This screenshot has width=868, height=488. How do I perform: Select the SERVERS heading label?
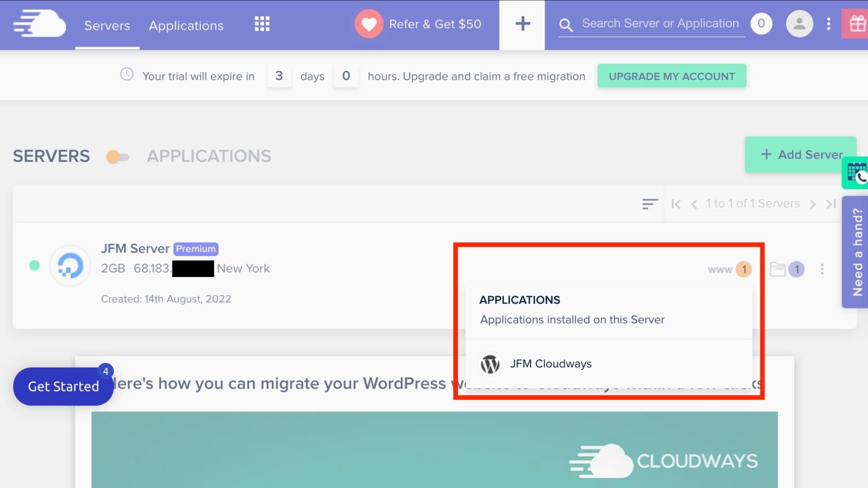click(x=52, y=156)
